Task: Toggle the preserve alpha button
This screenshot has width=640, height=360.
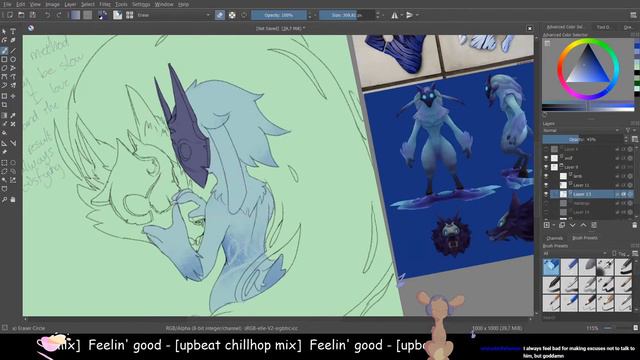Action: 232,15
